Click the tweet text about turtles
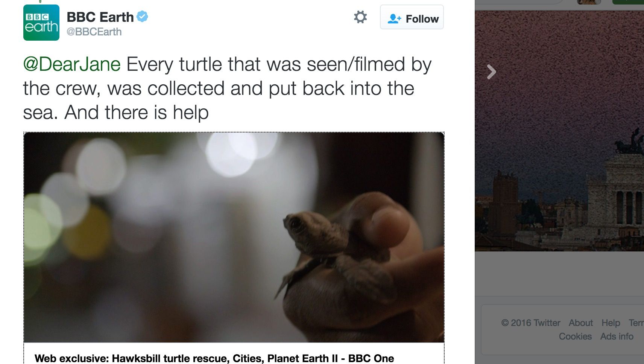 tap(226, 89)
